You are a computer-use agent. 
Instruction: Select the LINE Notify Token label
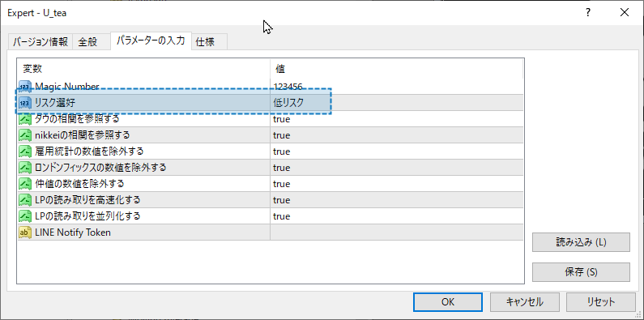pos(73,233)
